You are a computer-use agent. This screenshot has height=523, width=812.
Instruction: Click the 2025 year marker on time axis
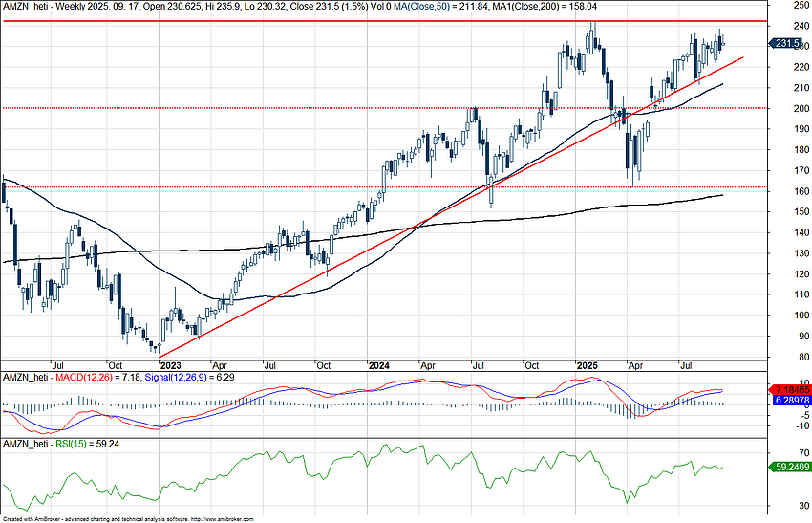[588, 365]
